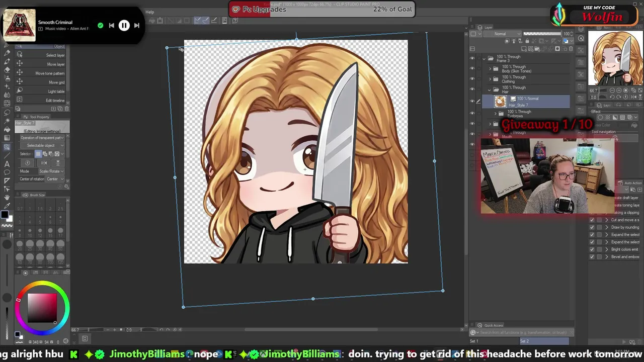
Task: Delete sub tool with trash icon
Action: [66, 109]
